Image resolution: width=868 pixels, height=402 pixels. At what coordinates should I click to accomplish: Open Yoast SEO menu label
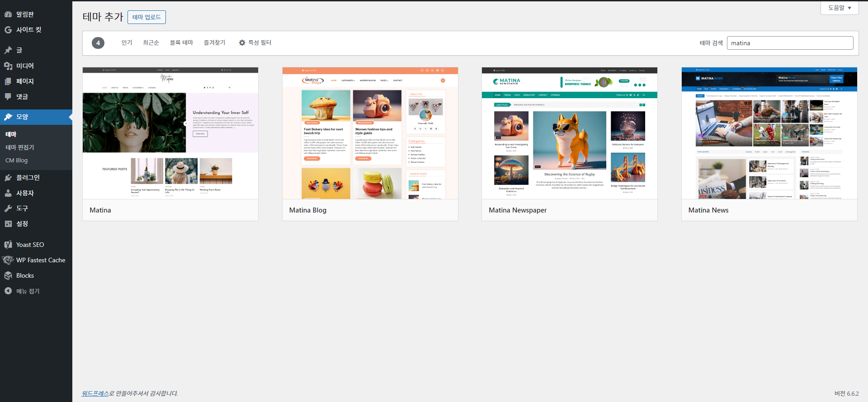[30, 245]
